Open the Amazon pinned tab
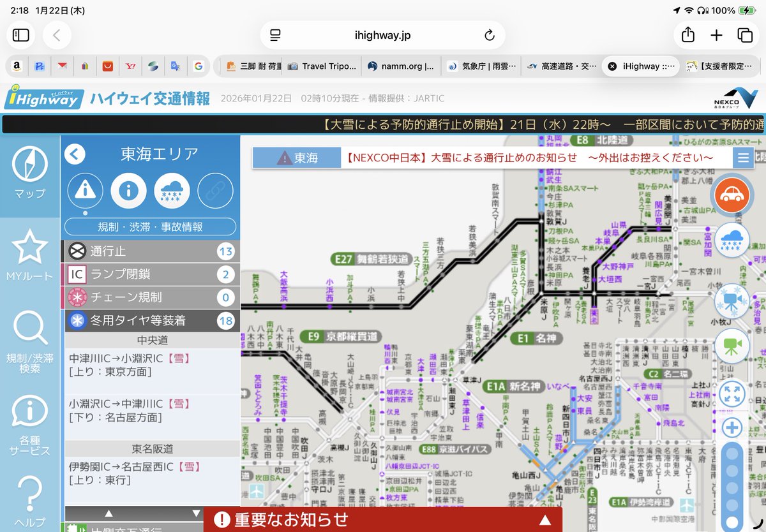 17,66
